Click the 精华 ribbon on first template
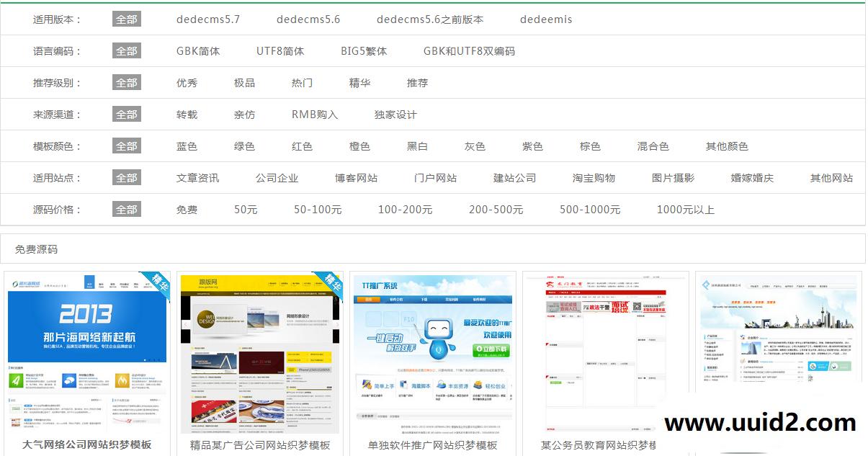 coord(159,282)
